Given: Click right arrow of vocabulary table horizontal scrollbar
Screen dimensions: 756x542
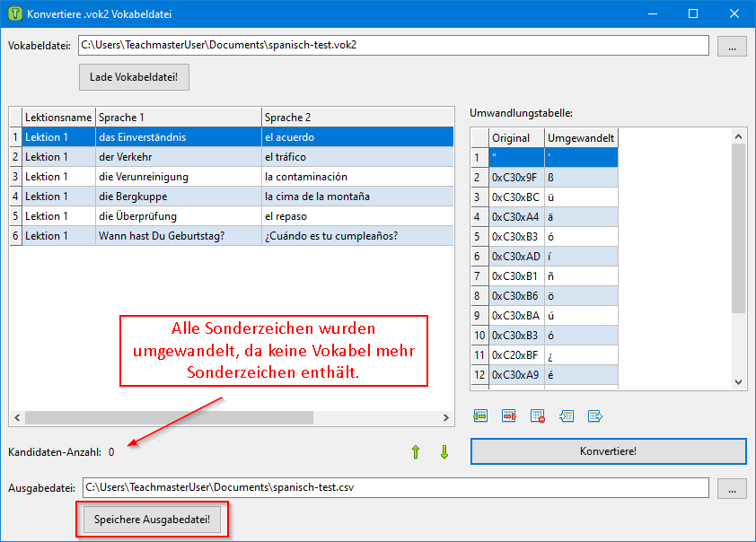Looking at the screenshot, I should pos(446,418).
